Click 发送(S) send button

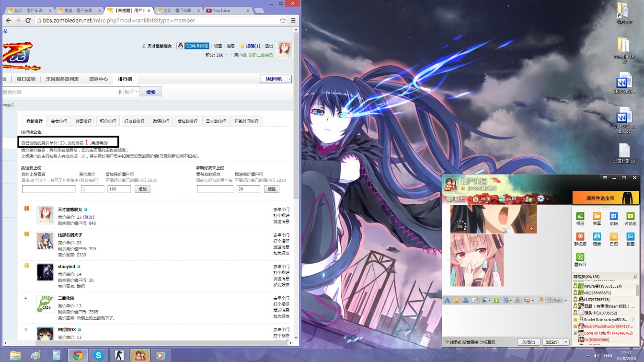tap(552, 342)
